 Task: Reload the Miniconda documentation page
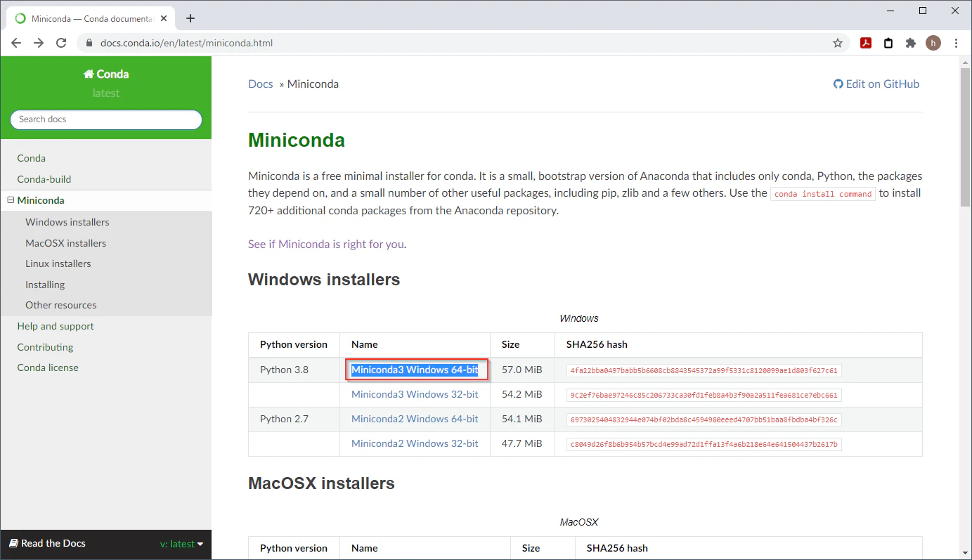tap(61, 43)
